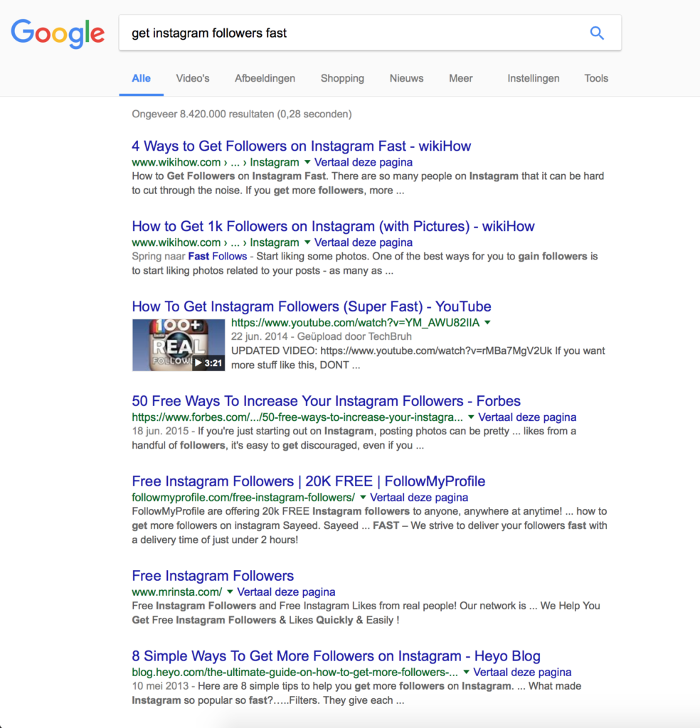Image resolution: width=700 pixels, height=728 pixels.
Task: Switch to the Video's tab
Action: click(x=193, y=78)
